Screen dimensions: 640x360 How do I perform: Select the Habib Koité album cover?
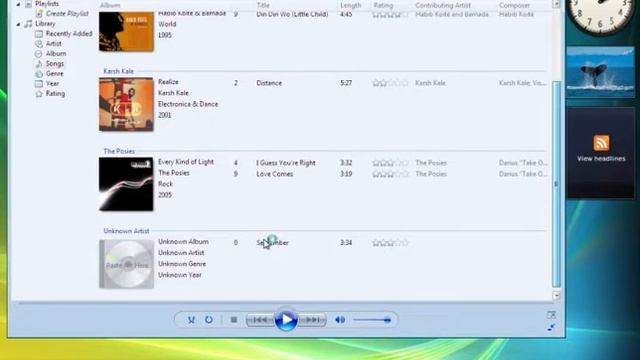pos(126,31)
